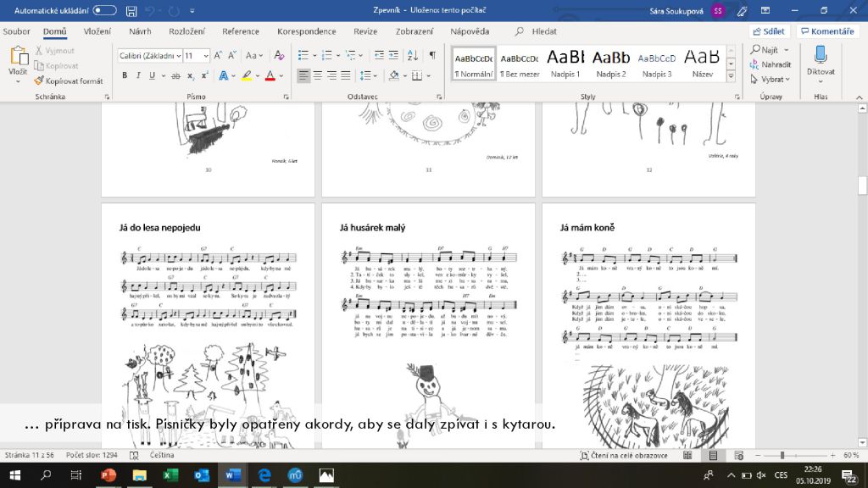Switch to the Zobrazení tab

coord(414,31)
